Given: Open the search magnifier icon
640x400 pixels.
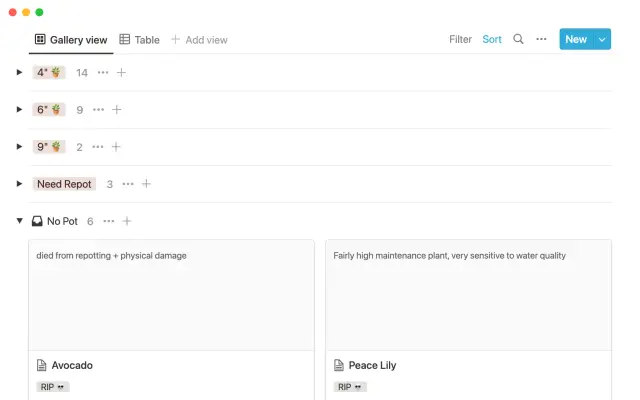Looking at the screenshot, I should click(518, 39).
